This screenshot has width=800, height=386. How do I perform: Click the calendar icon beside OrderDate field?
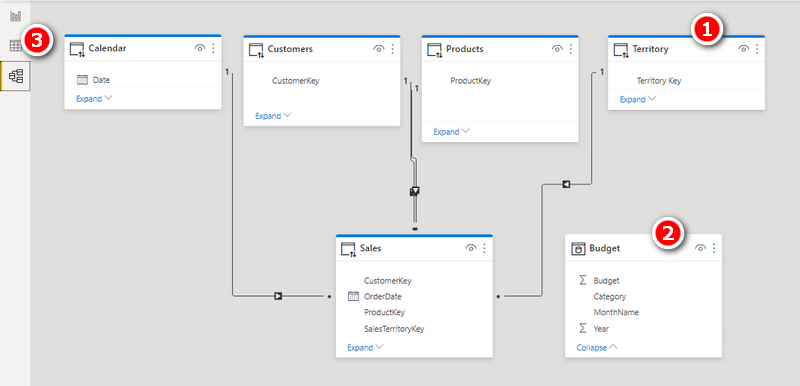point(353,296)
